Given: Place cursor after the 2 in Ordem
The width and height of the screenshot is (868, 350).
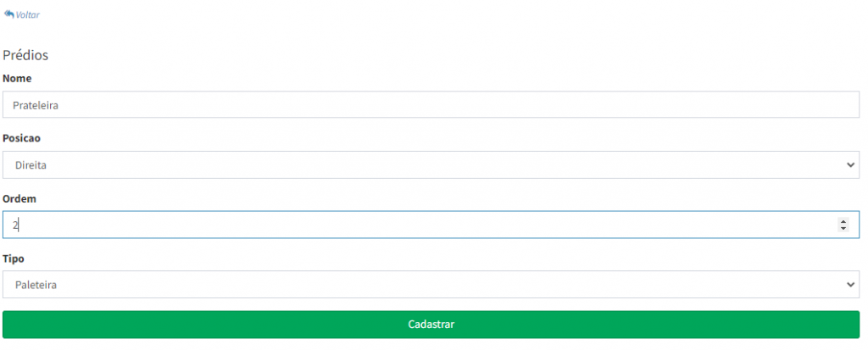Looking at the screenshot, I should 19,225.
